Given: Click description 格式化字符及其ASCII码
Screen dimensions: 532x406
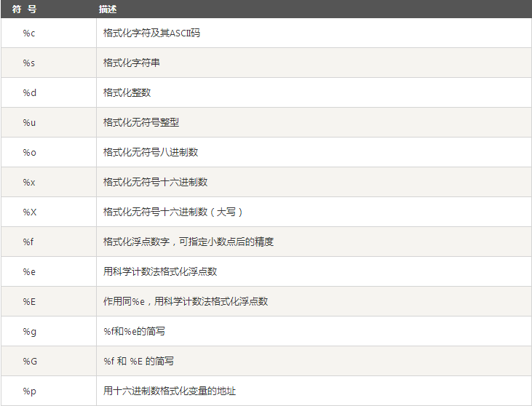Looking at the screenshot, I should [151, 33].
